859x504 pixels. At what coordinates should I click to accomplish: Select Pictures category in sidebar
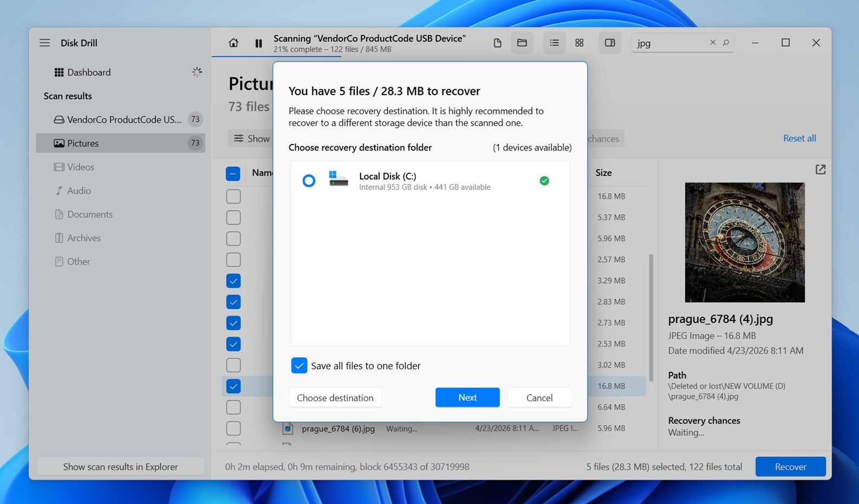pyautogui.click(x=120, y=143)
